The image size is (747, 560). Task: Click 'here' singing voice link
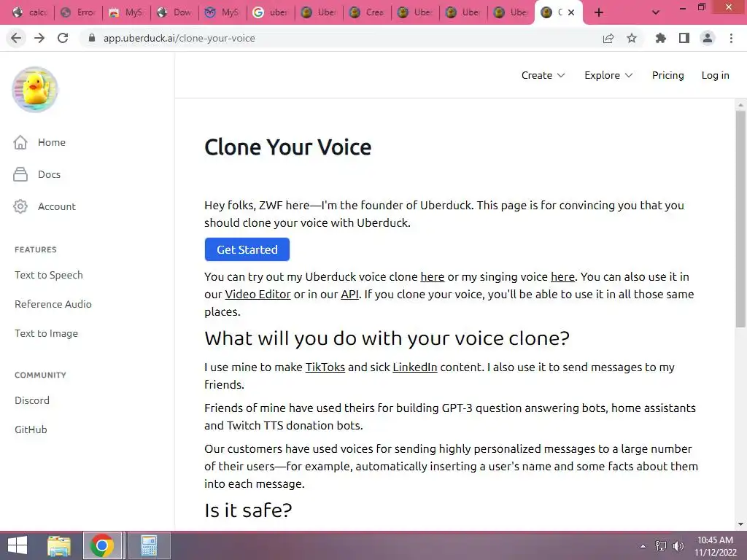pos(562,276)
